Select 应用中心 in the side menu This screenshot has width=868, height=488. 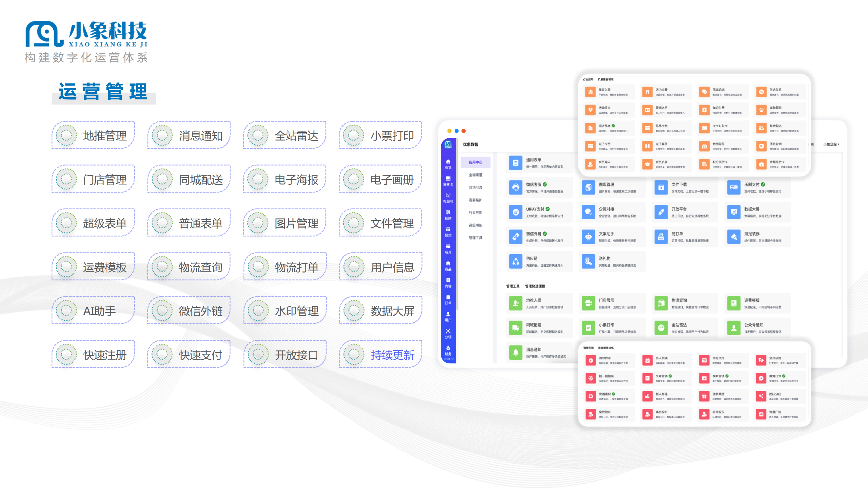[476, 162]
